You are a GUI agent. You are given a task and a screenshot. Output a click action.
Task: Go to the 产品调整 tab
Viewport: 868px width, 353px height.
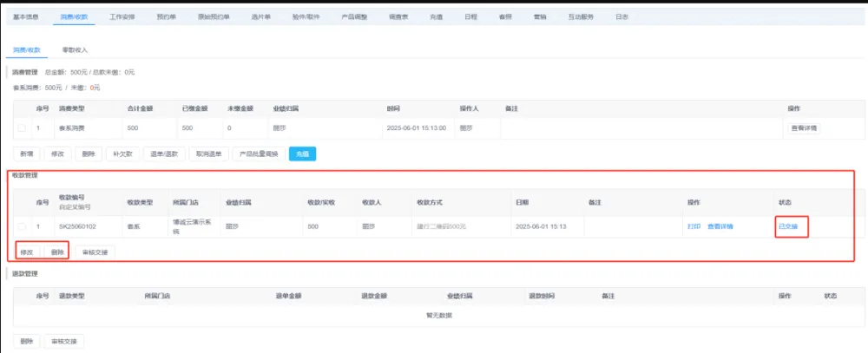tap(356, 16)
